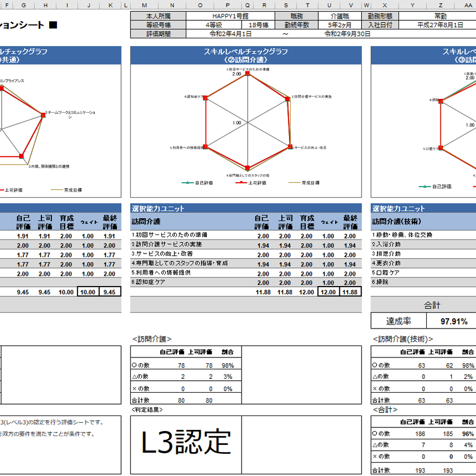
Task: Click the <判定結果> label
Action: click(x=147, y=410)
